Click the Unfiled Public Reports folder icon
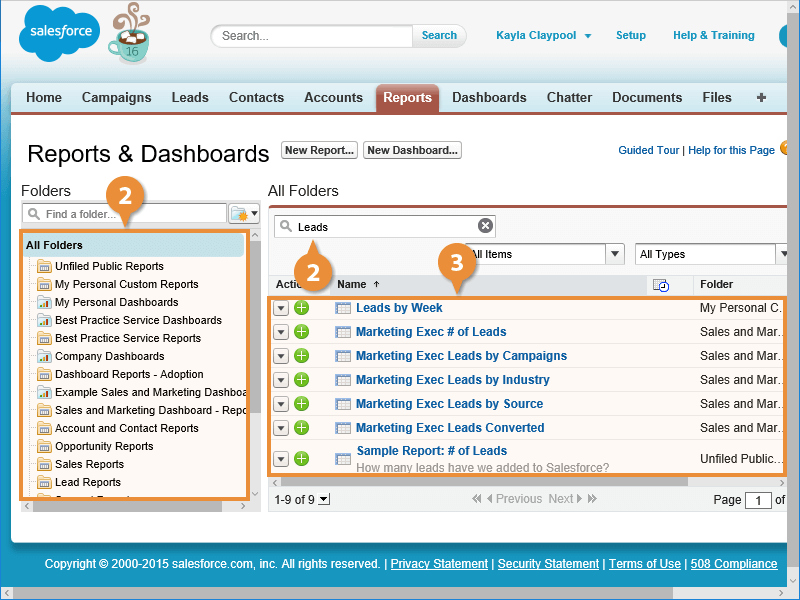 (44, 266)
